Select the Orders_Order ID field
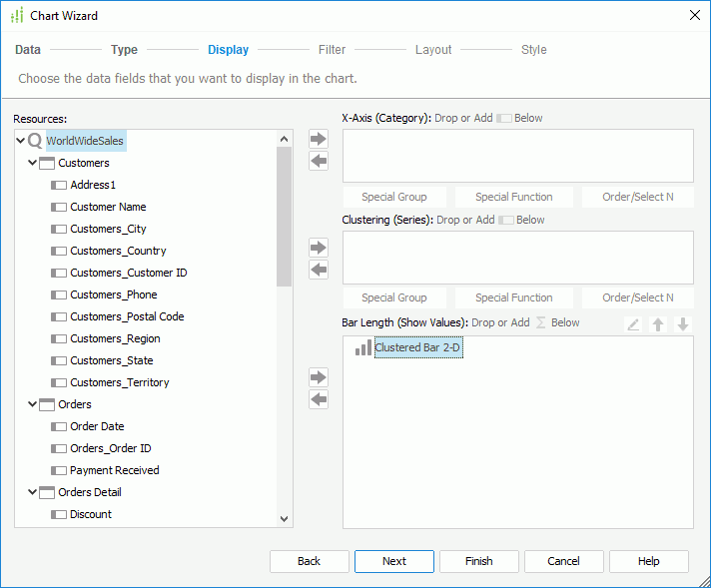The width and height of the screenshot is (711, 588). (x=111, y=448)
